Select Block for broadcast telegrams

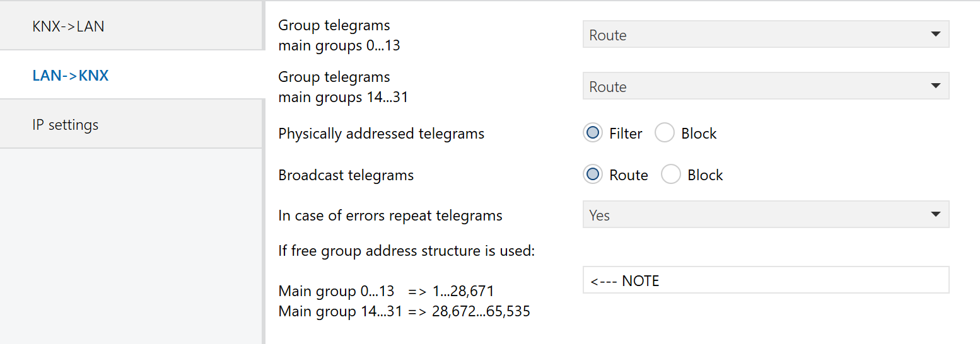tap(671, 175)
